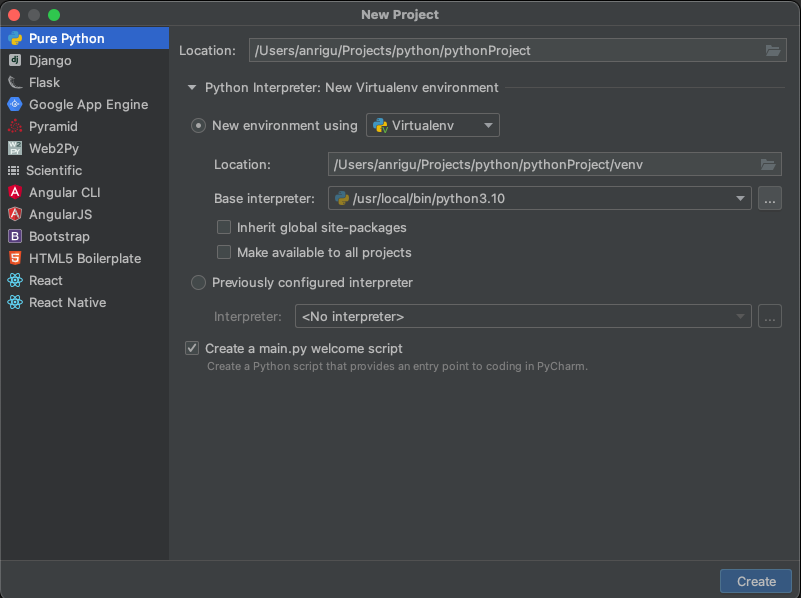Select Previously configured interpreter option
The height and width of the screenshot is (598, 801).
pos(198,283)
